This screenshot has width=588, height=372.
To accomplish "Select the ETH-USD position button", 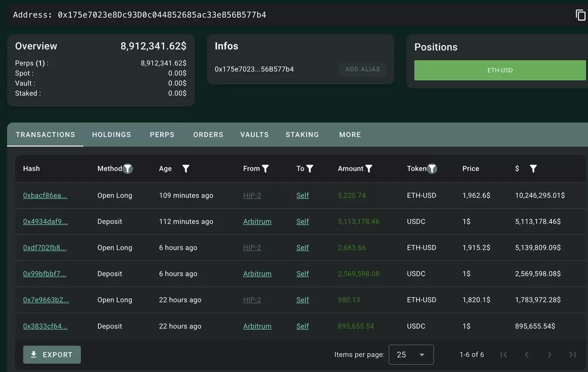I will pos(500,70).
